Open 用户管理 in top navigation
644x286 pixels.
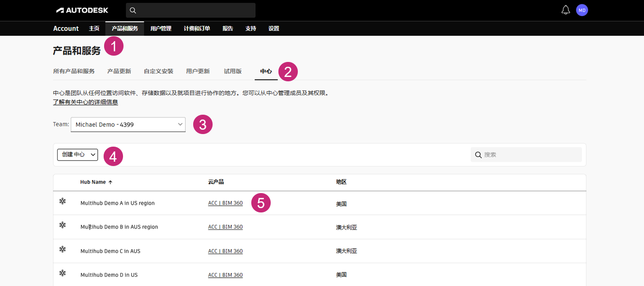[x=161, y=29]
